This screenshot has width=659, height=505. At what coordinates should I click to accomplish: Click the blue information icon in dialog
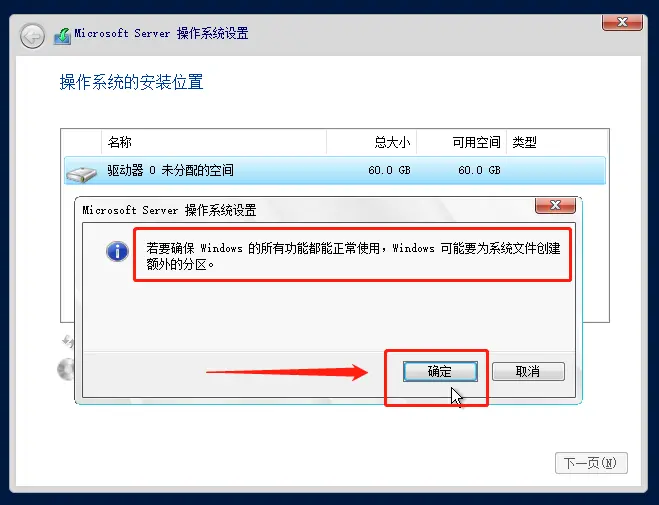pos(118,252)
